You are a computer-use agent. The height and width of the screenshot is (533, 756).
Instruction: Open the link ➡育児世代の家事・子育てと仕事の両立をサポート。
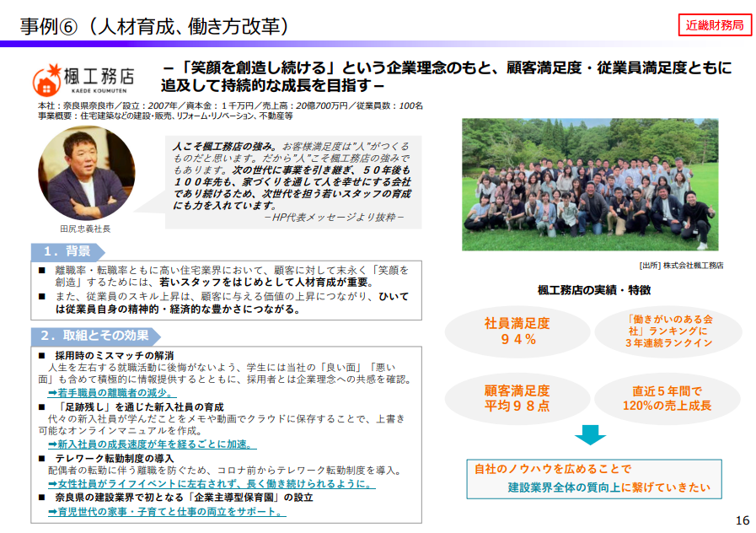pos(167,511)
